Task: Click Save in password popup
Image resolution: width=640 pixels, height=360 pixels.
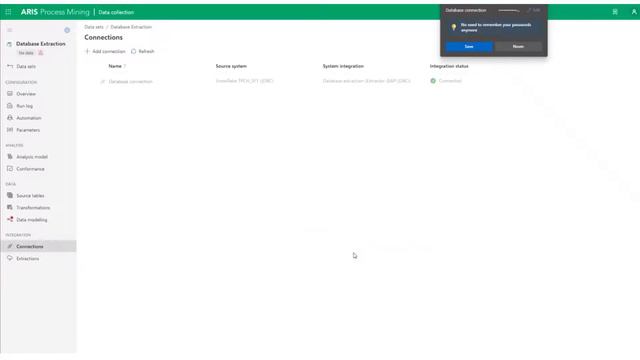Action: [469, 47]
